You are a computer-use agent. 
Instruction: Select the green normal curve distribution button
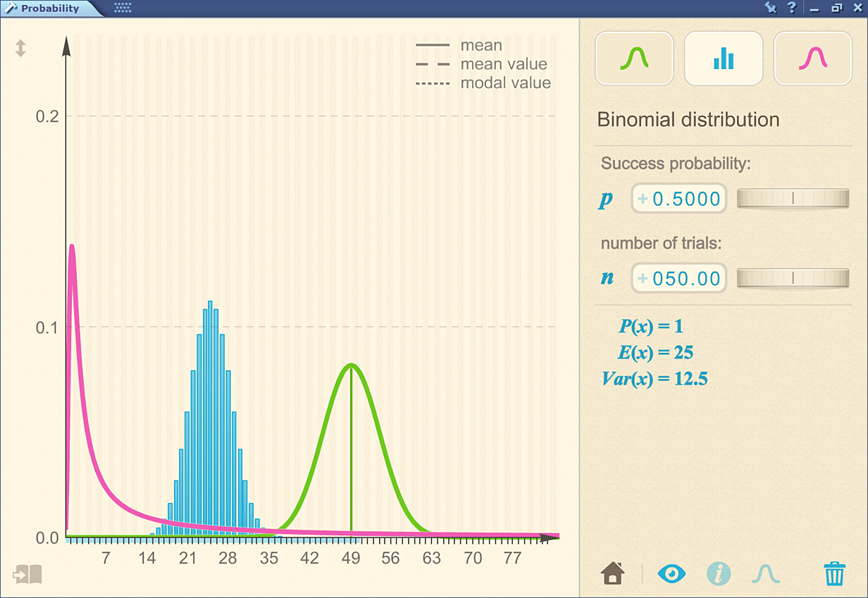click(634, 58)
